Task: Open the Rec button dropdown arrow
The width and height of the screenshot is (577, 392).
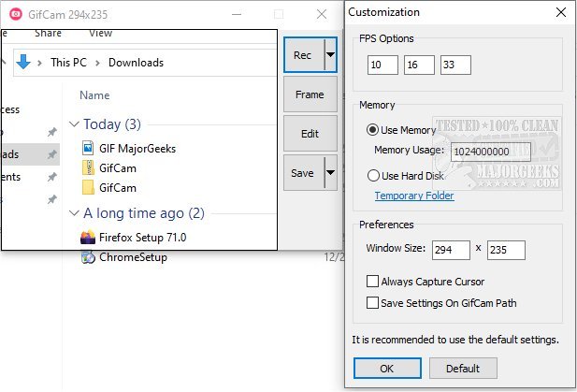Action: pos(329,55)
